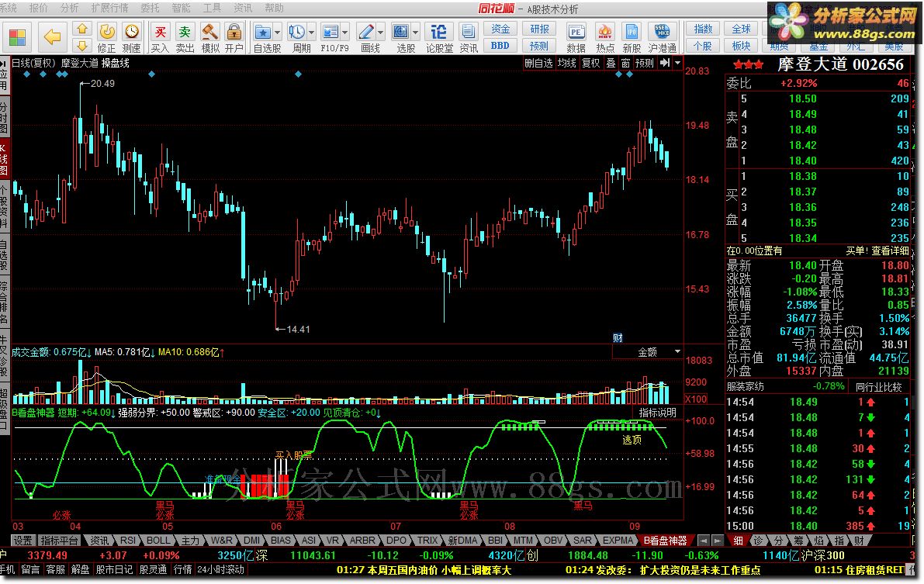The image size is (924, 584).
Task: Open the 论股堂 forum icon
Action: click(439, 32)
